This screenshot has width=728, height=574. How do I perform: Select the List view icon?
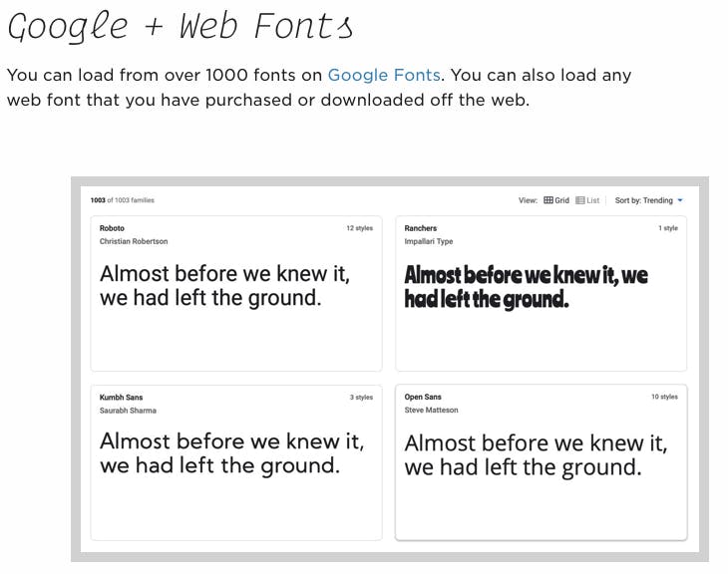[579, 200]
